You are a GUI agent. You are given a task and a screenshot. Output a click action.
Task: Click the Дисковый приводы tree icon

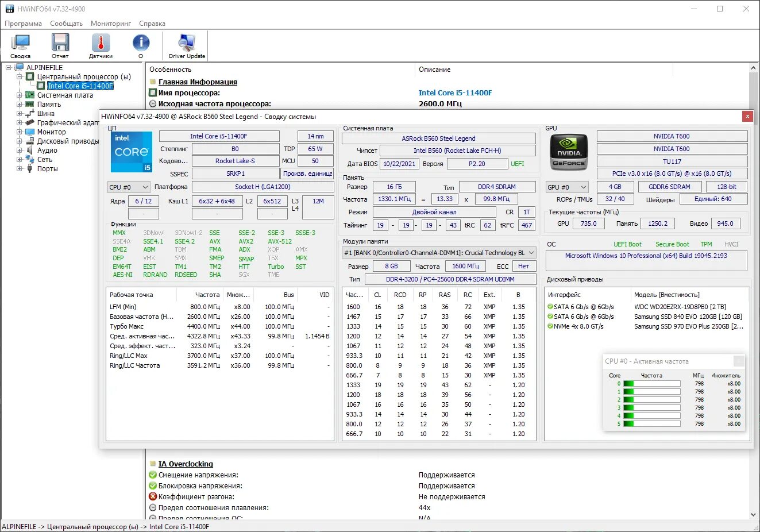tap(30, 141)
